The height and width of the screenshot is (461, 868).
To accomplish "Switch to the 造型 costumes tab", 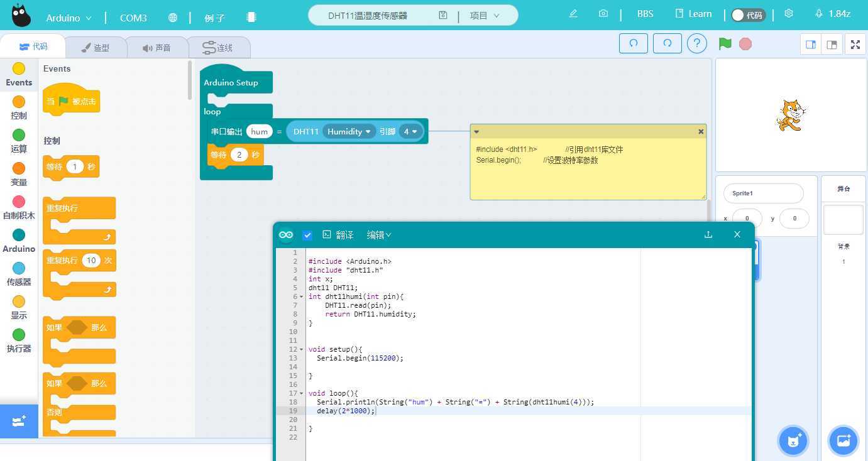I will pyautogui.click(x=96, y=47).
